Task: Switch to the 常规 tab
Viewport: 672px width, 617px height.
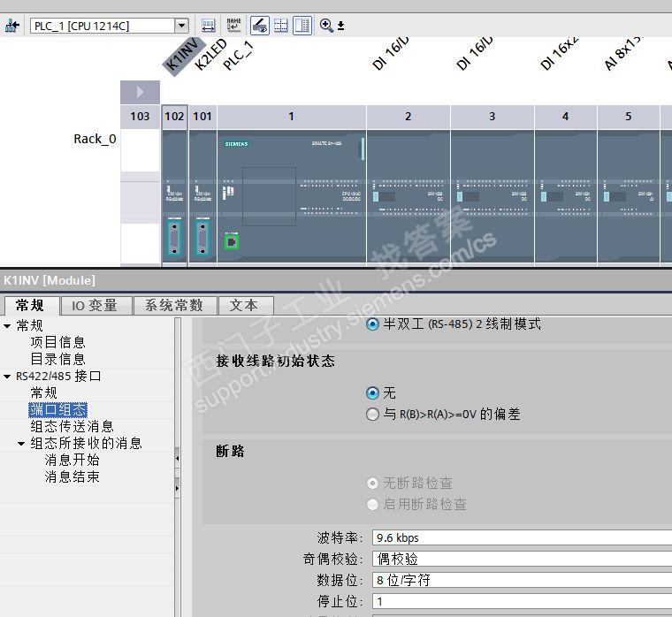Action: pyautogui.click(x=29, y=305)
